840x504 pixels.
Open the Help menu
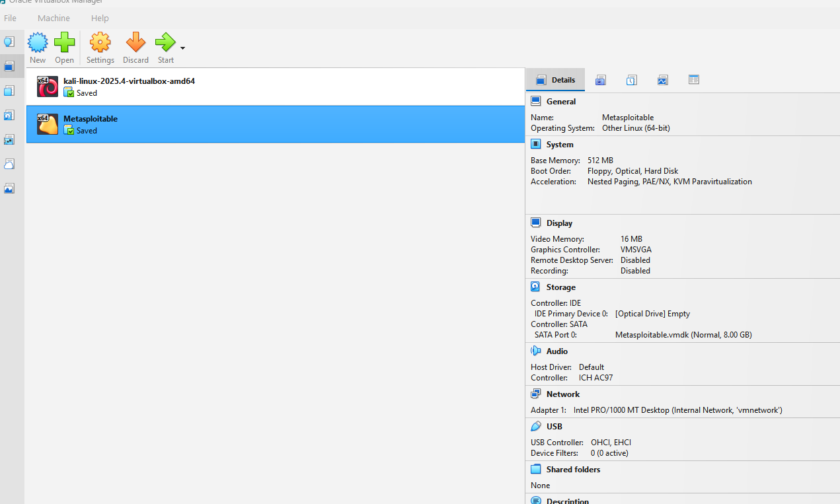(100, 18)
